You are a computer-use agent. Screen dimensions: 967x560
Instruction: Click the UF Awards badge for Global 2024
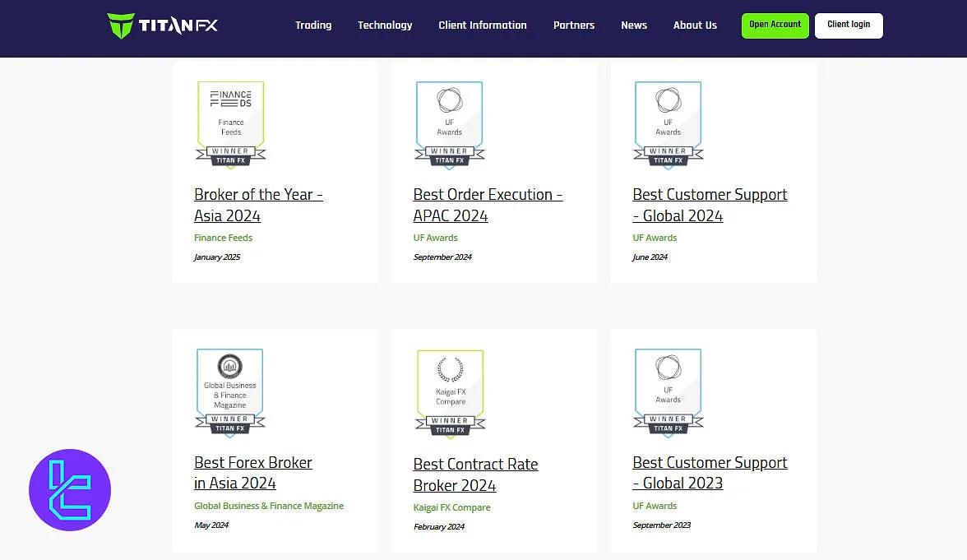[668, 124]
